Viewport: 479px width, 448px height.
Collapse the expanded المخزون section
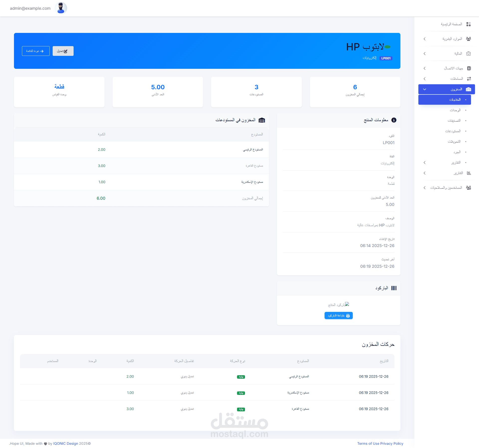425,89
